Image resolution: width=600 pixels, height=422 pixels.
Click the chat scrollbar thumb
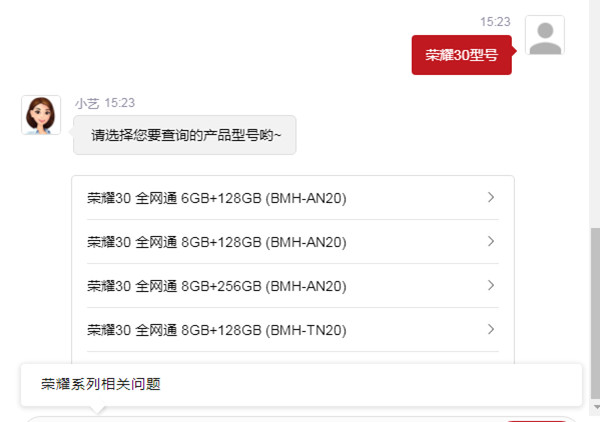595,313
